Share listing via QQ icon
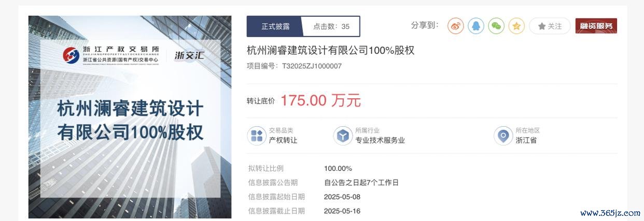 click(476, 26)
